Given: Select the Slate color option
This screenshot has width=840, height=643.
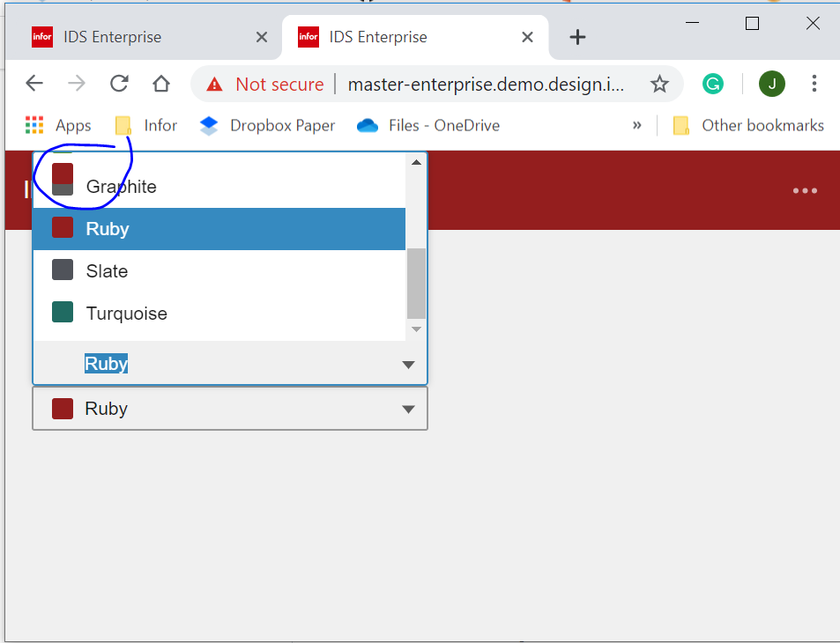Looking at the screenshot, I should tap(219, 271).
